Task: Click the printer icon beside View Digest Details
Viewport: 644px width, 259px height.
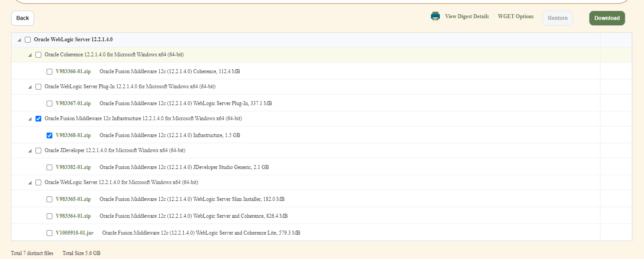Action: [435, 16]
